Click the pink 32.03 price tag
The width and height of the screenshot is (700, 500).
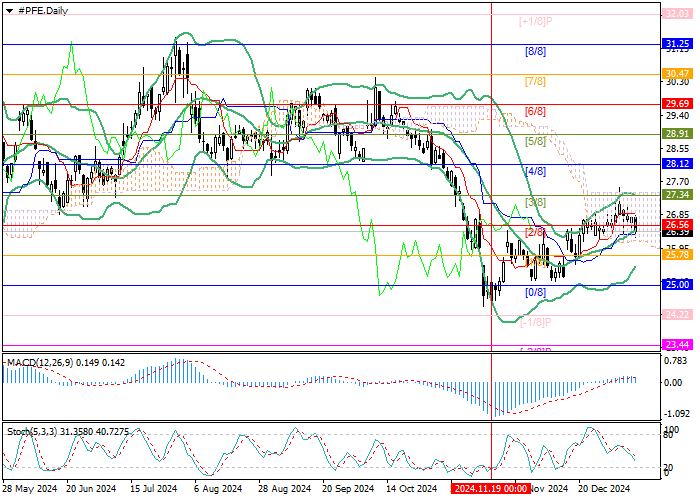(677, 15)
